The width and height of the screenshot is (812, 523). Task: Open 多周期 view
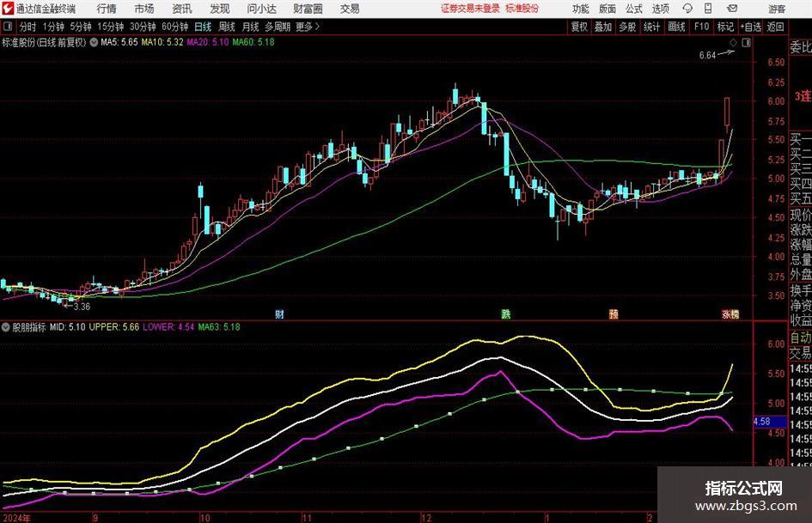click(278, 27)
